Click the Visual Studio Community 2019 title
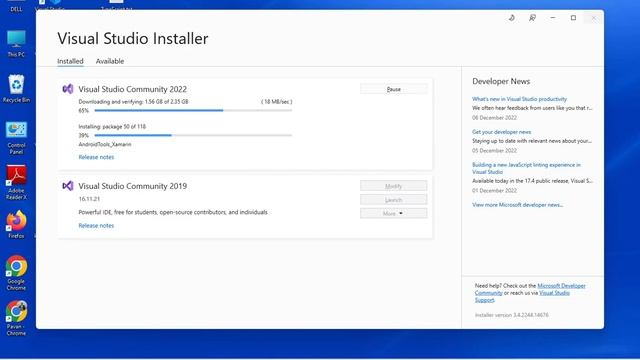Image resolution: width=640 pixels, height=360 pixels. [x=133, y=186]
